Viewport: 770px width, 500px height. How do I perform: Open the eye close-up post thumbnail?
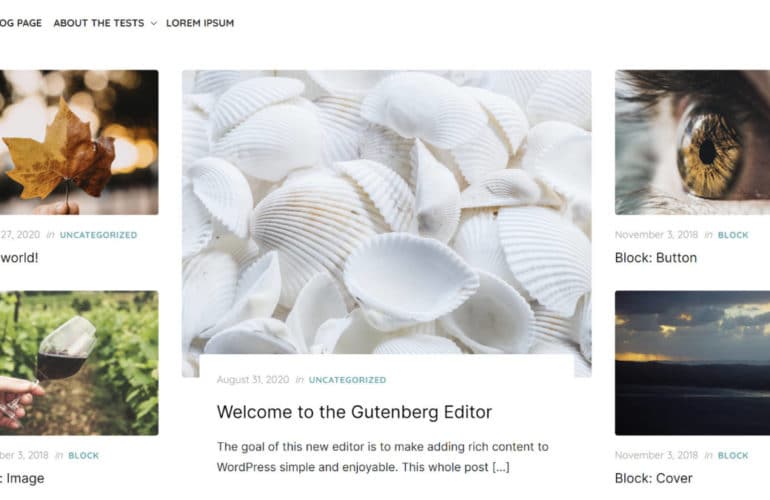[692, 142]
